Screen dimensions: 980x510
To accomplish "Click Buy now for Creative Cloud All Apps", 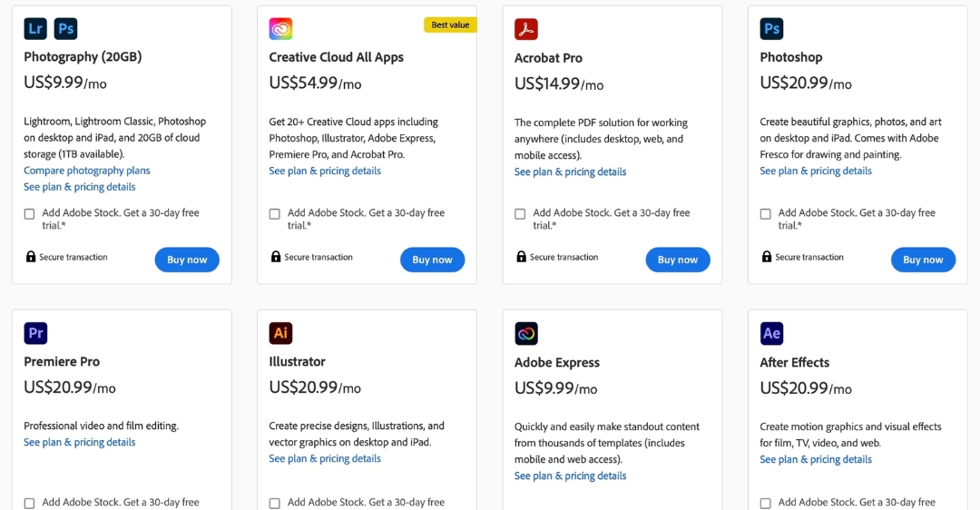I will click(433, 260).
